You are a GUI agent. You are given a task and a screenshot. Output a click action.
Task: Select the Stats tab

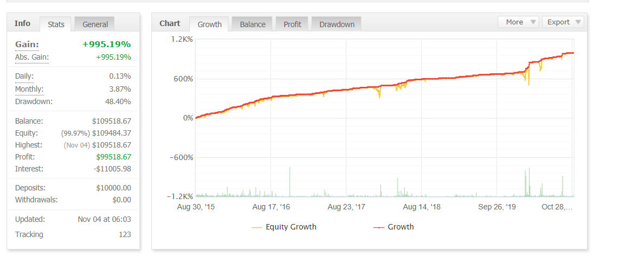(x=56, y=24)
